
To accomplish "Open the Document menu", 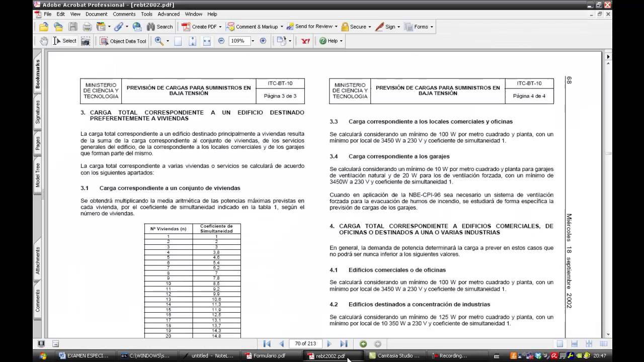I will click(x=97, y=14).
